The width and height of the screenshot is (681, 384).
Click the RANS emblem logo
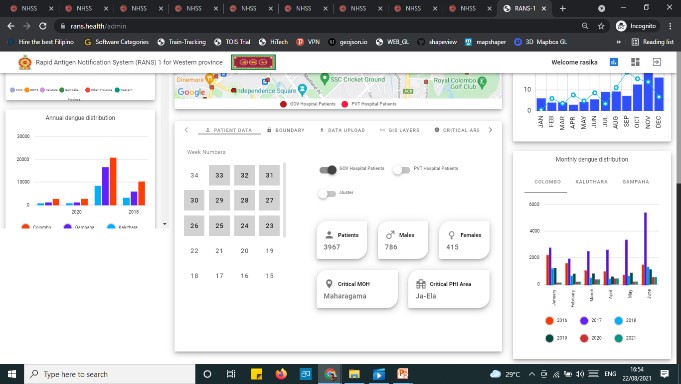tap(25, 63)
